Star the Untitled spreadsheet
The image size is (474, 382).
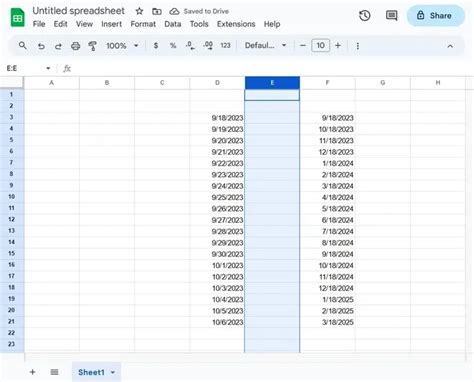pyautogui.click(x=139, y=11)
